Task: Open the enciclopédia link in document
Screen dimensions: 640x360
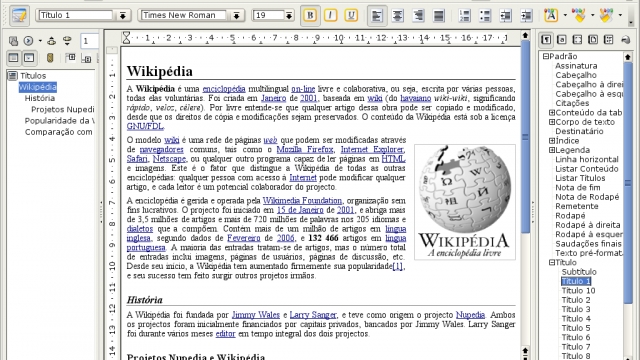Action: pos(224,89)
